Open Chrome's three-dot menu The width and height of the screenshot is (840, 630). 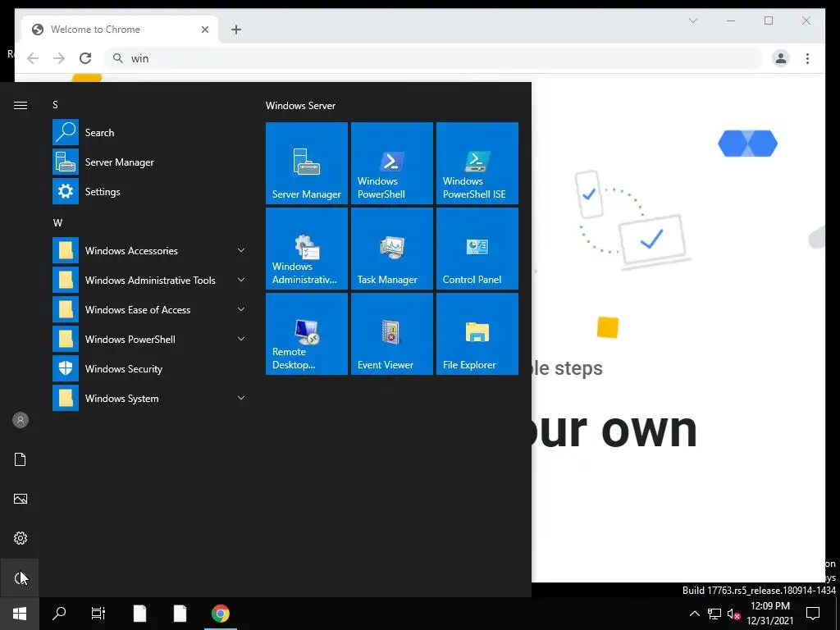click(807, 58)
